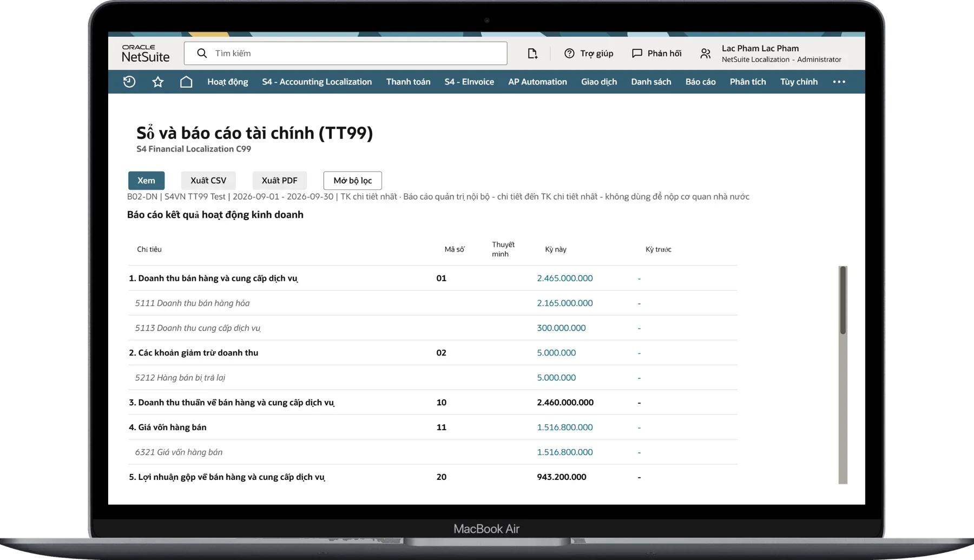Image resolution: width=974 pixels, height=560 pixels.
Task: Open amount 1.516.800.000 for row 11
Action: [565, 427]
